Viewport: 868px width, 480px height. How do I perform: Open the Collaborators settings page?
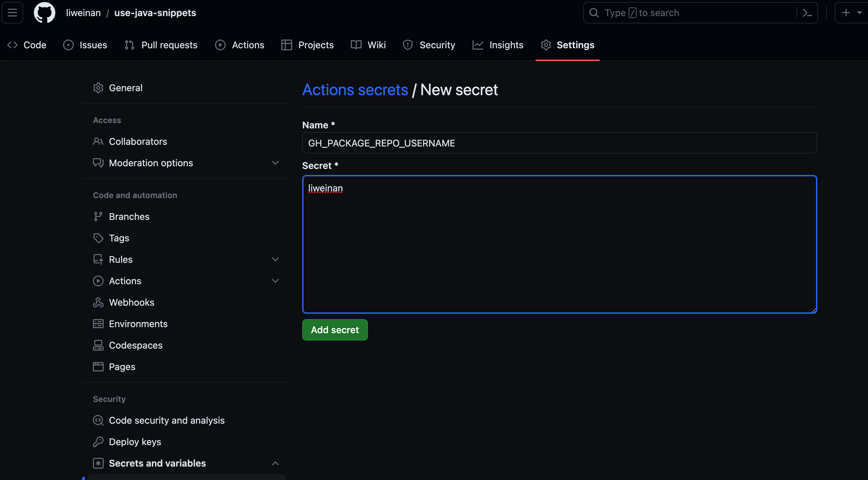coord(138,141)
